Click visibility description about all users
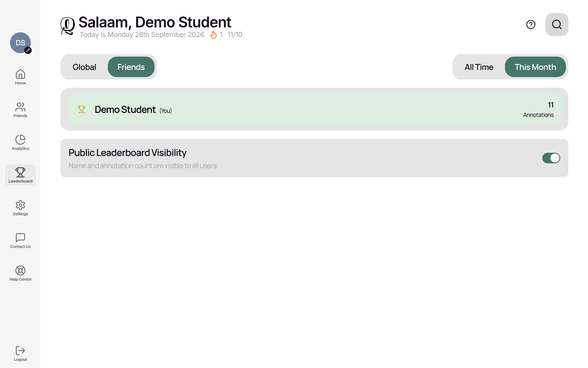The width and height of the screenshot is (588, 368). click(x=142, y=166)
